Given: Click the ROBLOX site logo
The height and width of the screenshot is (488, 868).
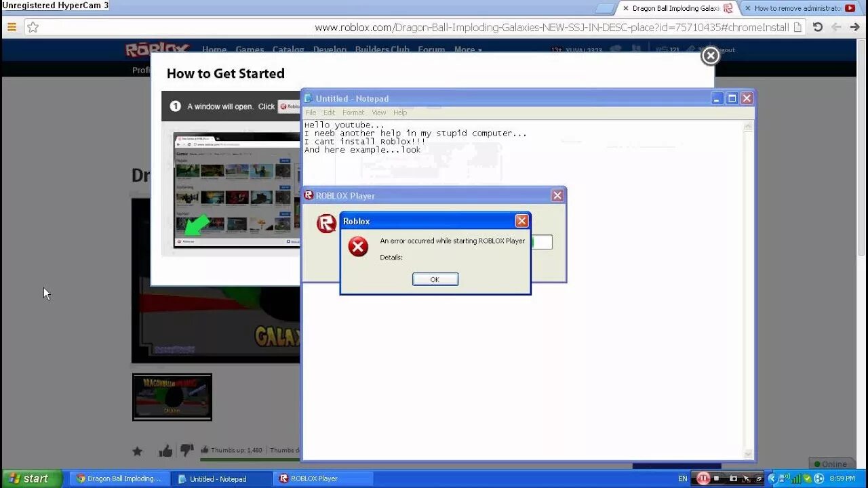Looking at the screenshot, I should [x=157, y=49].
